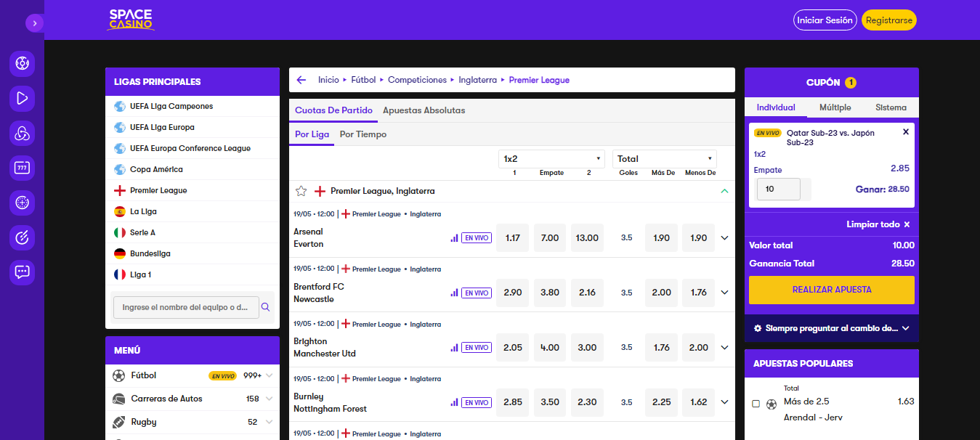Expand the left sidebar arrow toggle
Screen dimensions: 980x440
point(34,23)
